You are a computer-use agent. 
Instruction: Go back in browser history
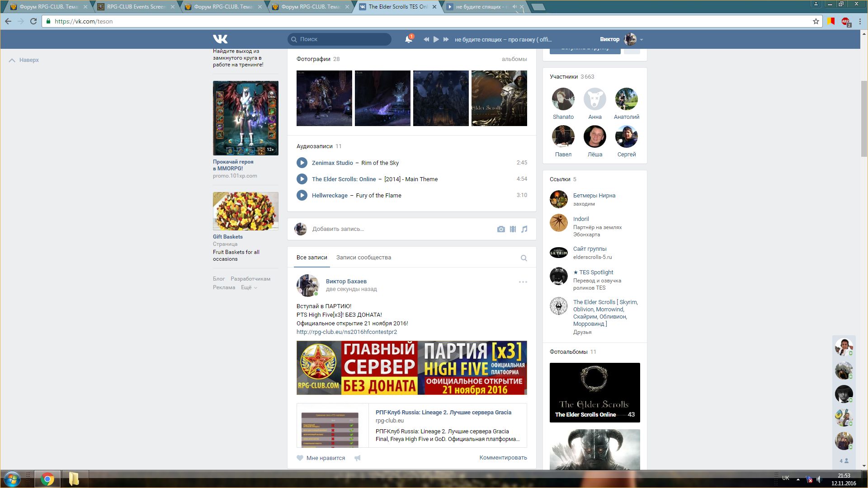point(8,21)
